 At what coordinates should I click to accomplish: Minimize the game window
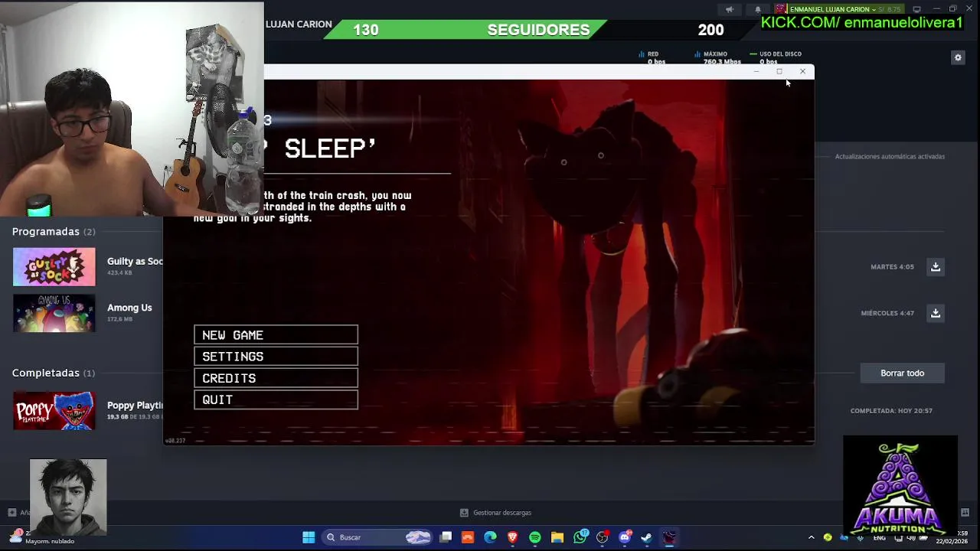tap(756, 71)
